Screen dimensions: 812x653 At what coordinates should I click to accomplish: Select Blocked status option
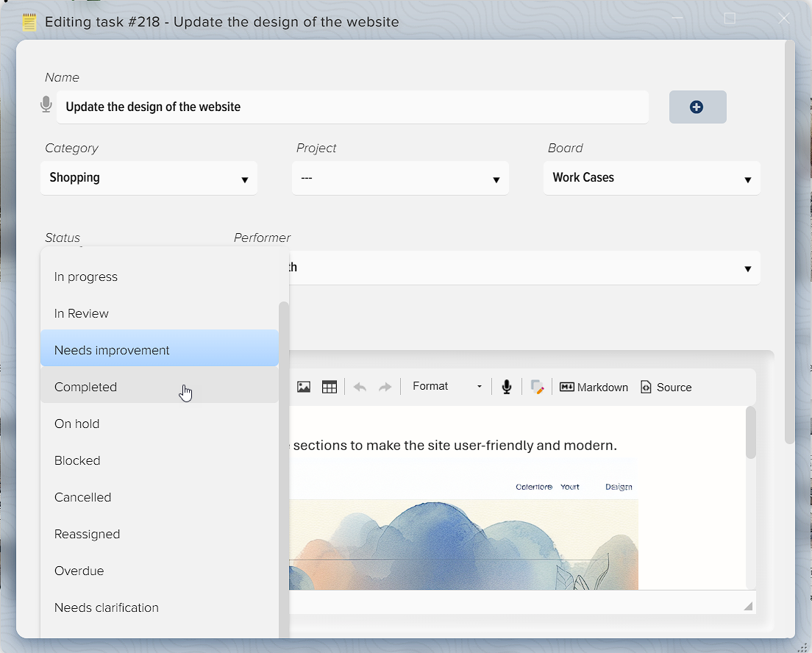pyautogui.click(x=160, y=461)
